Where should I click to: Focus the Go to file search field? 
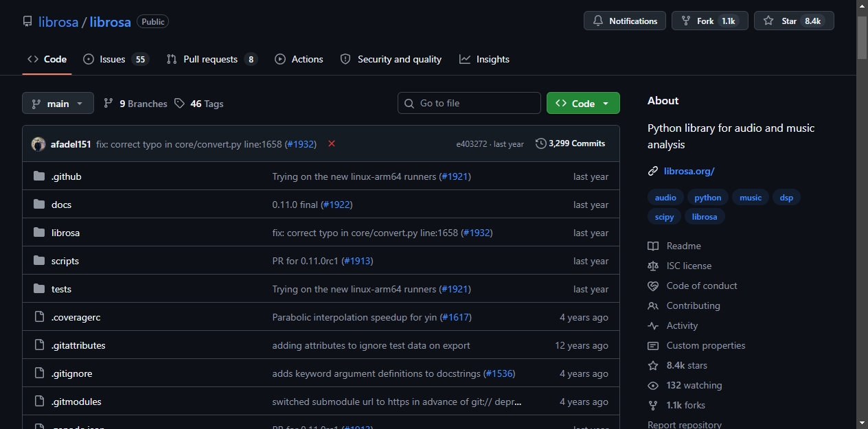(469, 103)
